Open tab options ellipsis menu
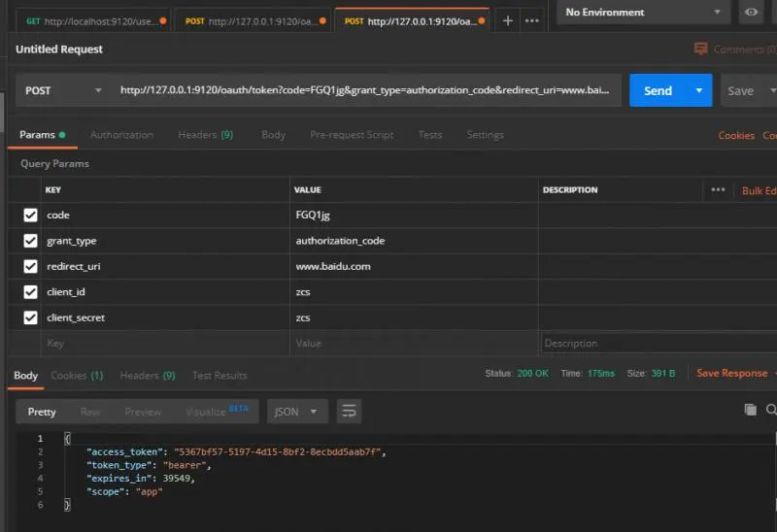Image resolution: width=777 pixels, height=532 pixels. click(x=531, y=20)
